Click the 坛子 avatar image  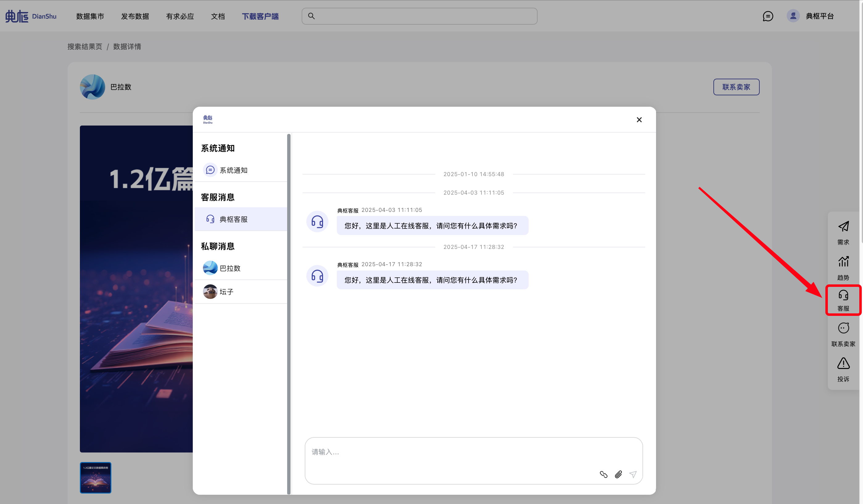click(210, 292)
